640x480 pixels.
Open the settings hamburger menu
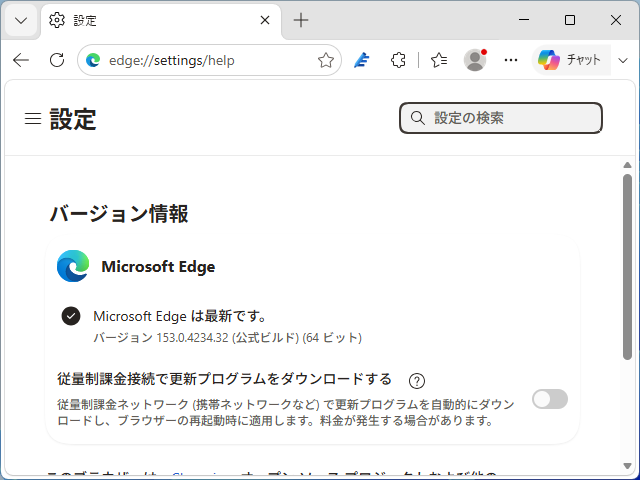tap(33, 119)
